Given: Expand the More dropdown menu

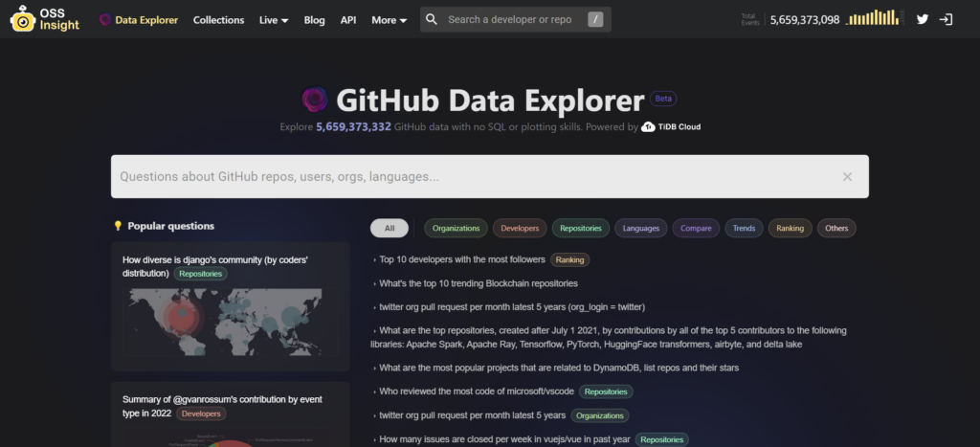Looking at the screenshot, I should click(x=389, y=20).
